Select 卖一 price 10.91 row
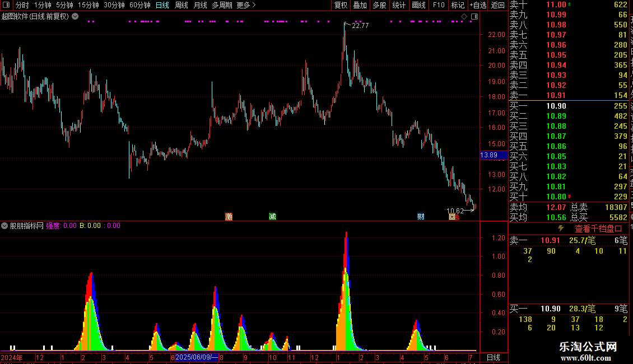 pos(569,95)
